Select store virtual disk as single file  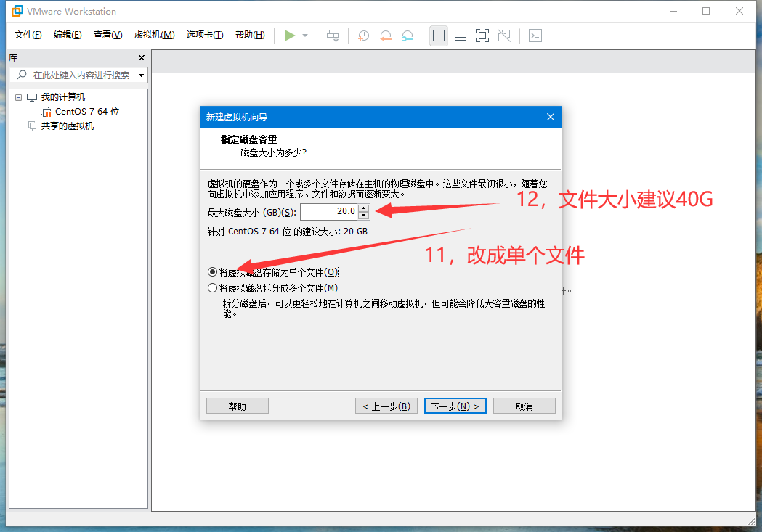point(212,272)
